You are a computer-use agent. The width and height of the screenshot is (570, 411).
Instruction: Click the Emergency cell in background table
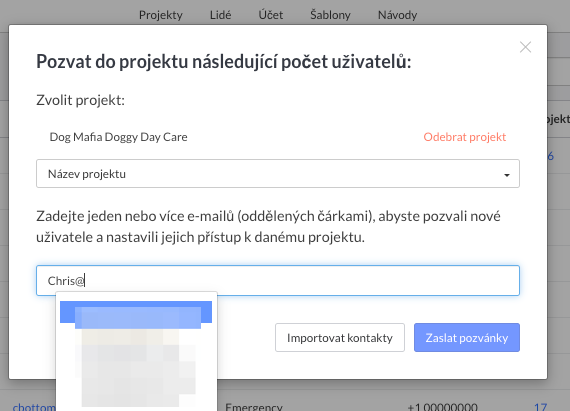254,407
